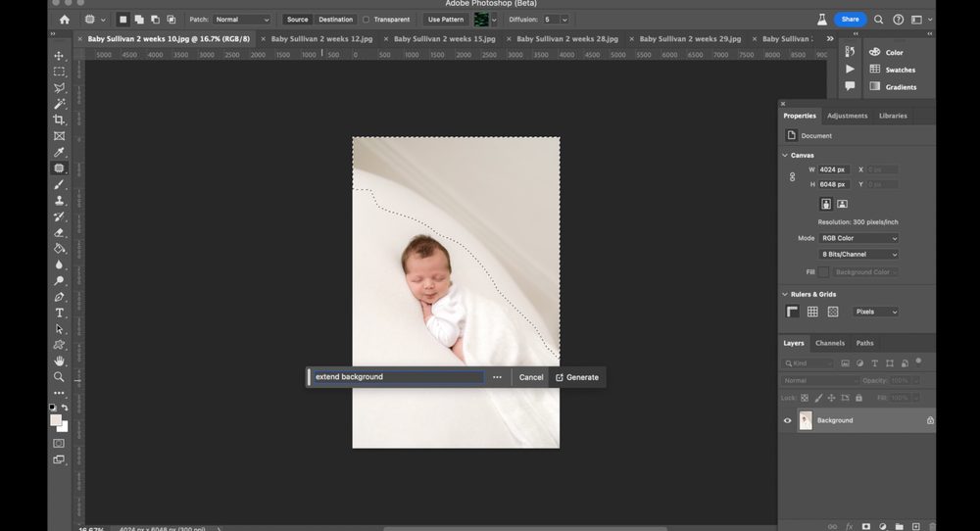Open the Edit Toolbar three-dots menu
This screenshot has height=531, width=980.
click(59, 393)
